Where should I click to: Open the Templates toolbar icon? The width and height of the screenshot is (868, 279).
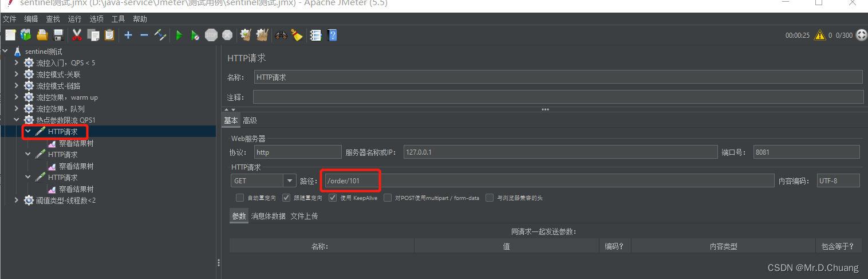pyautogui.click(x=26, y=35)
